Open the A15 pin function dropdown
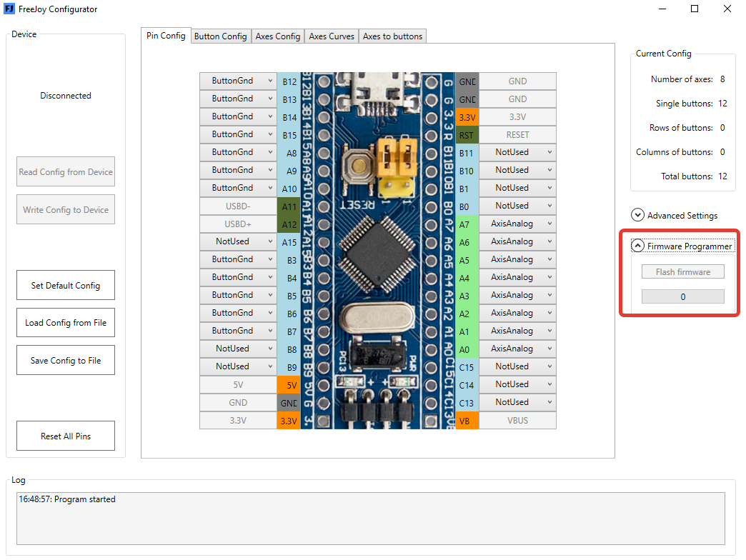 tap(238, 241)
